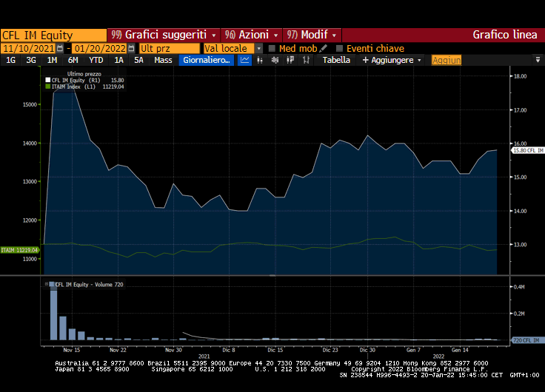The image size is (545, 392).
Task: Open the Giornaliero frequency dropdown
Action: (206, 60)
